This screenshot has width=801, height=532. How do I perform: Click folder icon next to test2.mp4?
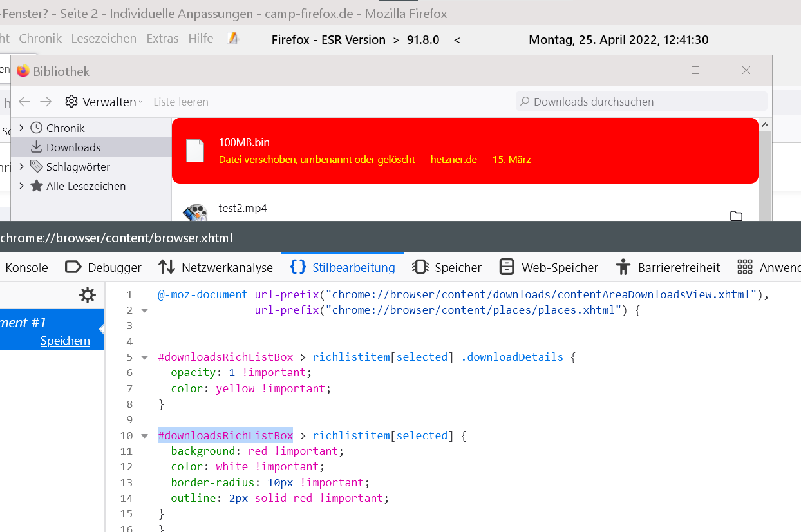(x=737, y=216)
